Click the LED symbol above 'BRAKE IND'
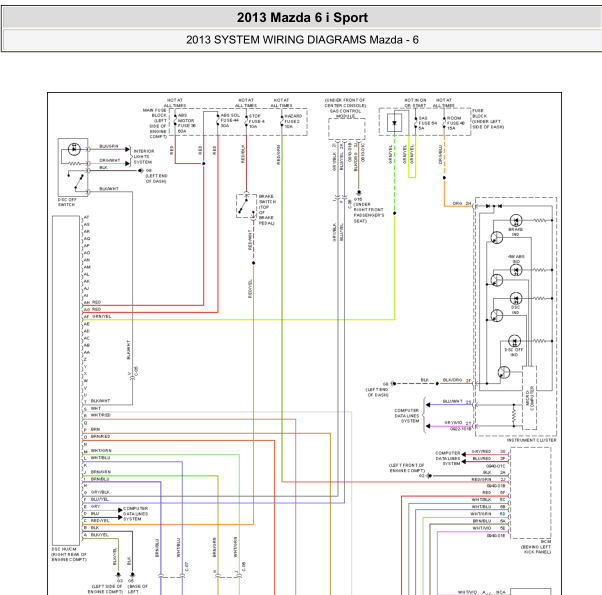Viewport: 602px width, 595px height. tap(516, 220)
